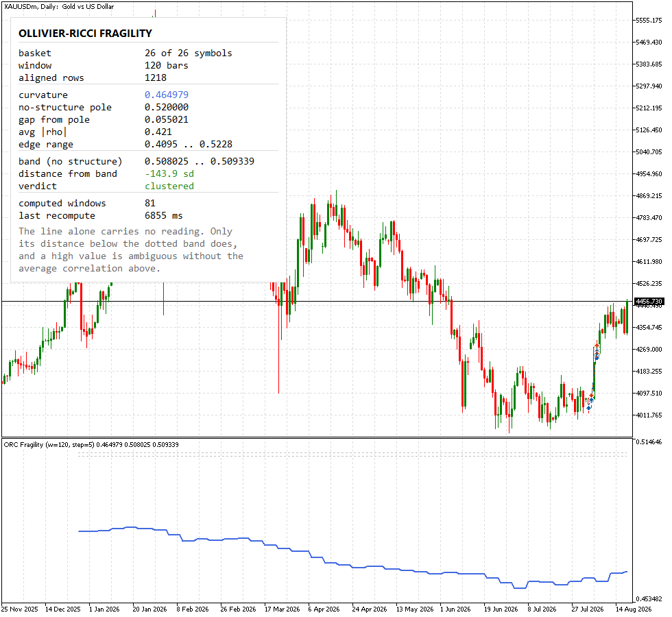Select the 5555.175 price axis label

coord(649,21)
